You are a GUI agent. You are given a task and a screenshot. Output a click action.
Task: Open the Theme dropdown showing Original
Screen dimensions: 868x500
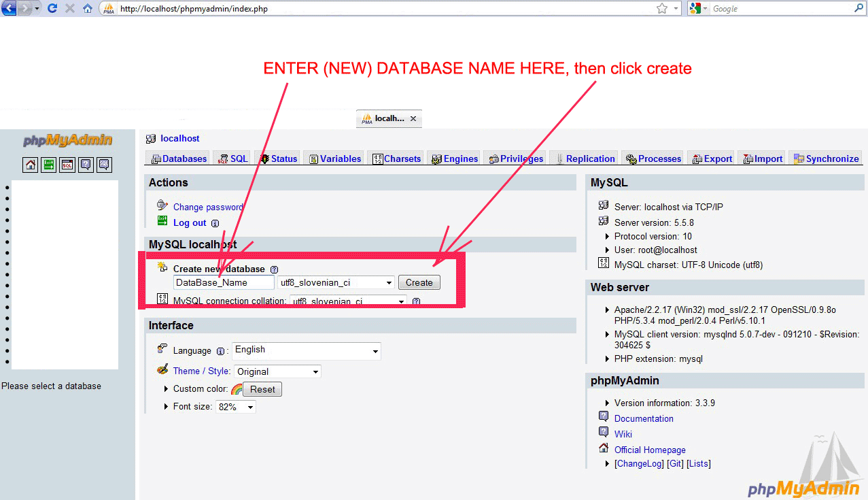coord(277,371)
